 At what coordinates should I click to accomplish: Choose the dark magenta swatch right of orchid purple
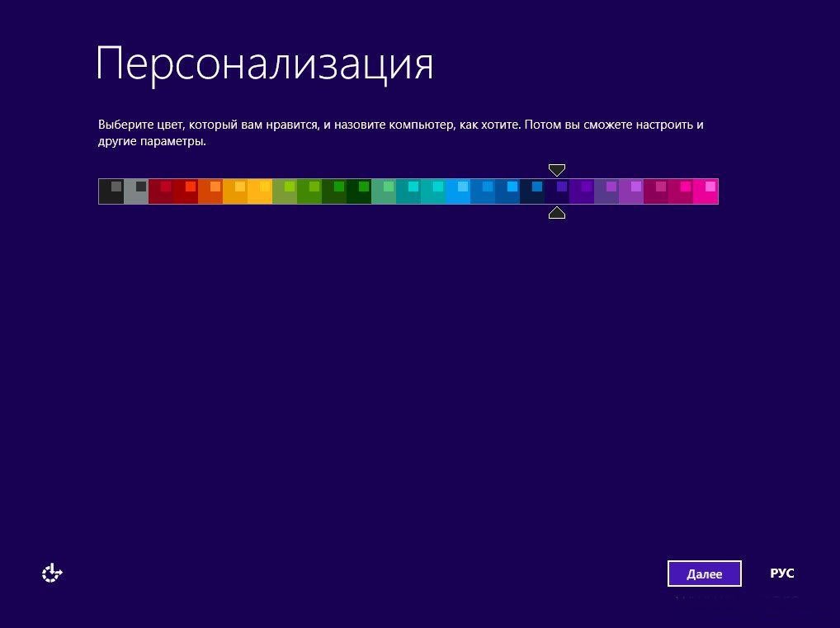tap(656, 191)
